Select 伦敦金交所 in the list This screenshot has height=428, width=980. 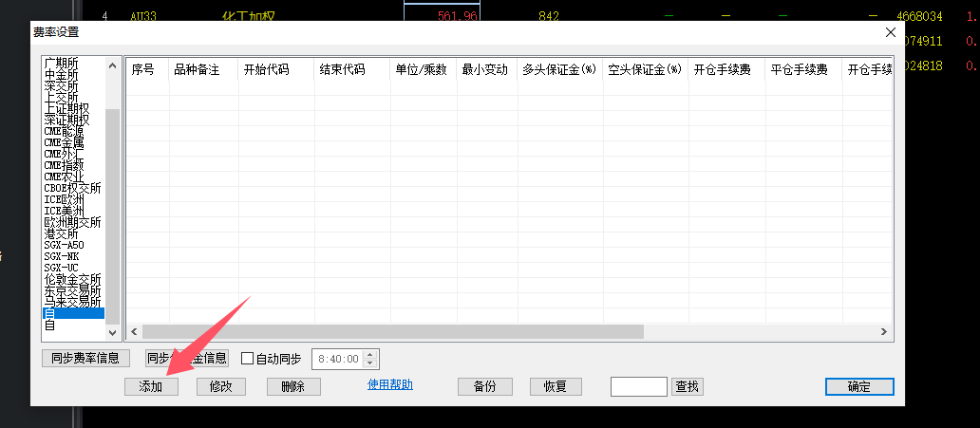pos(72,279)
